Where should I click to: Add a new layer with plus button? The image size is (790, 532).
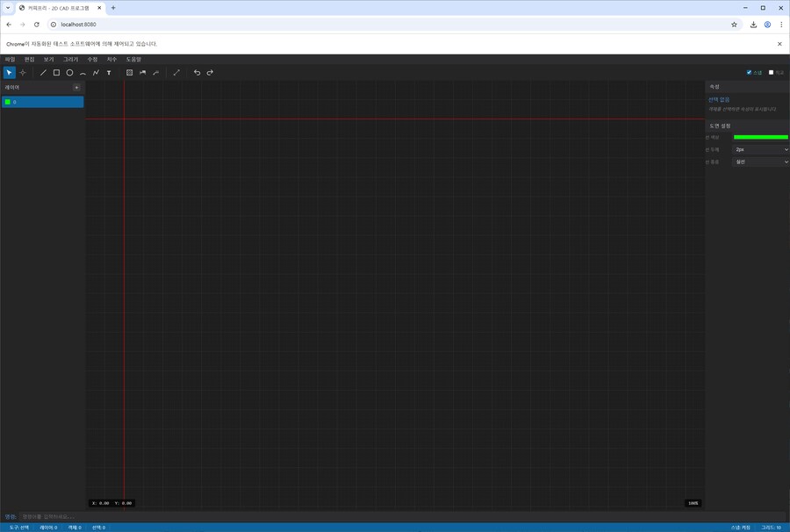click(76, 88)
